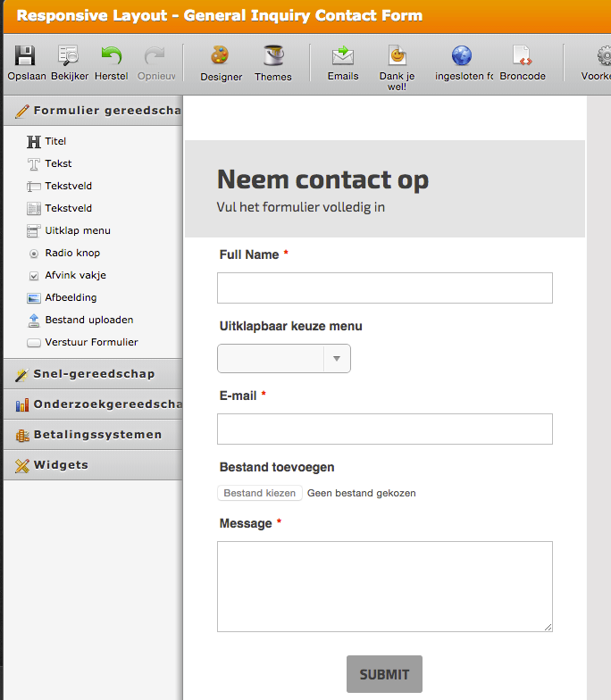
Task: Expand the Snel-gereedschap section
Action: pos(93,374)
